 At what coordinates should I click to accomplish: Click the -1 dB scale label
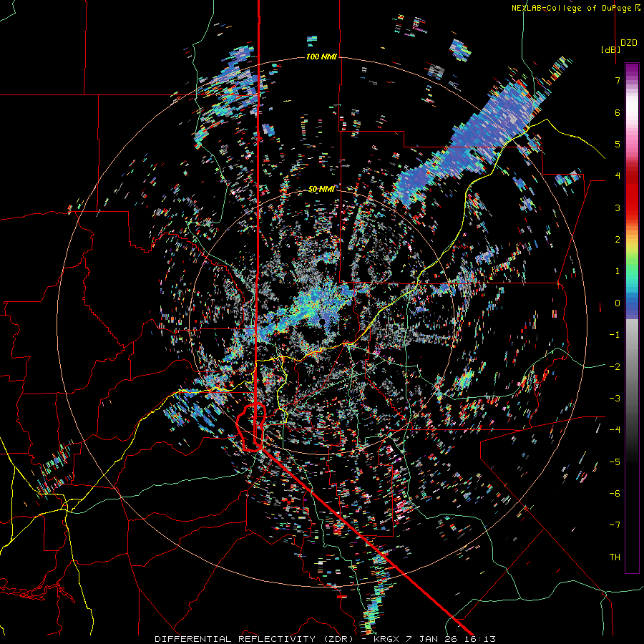click(x=615, y=335)
